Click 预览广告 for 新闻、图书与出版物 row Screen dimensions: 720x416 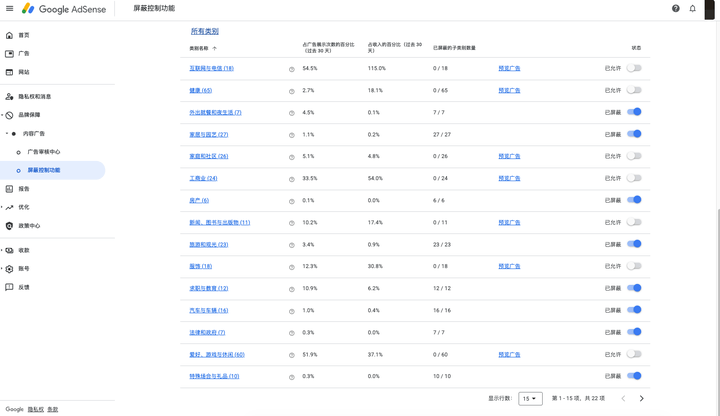tap(509, 223)
